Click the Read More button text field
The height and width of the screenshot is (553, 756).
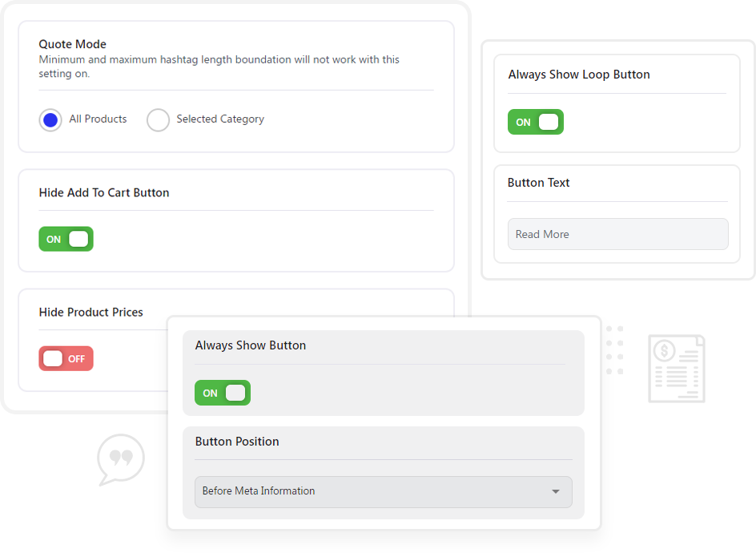click(617, 234)
